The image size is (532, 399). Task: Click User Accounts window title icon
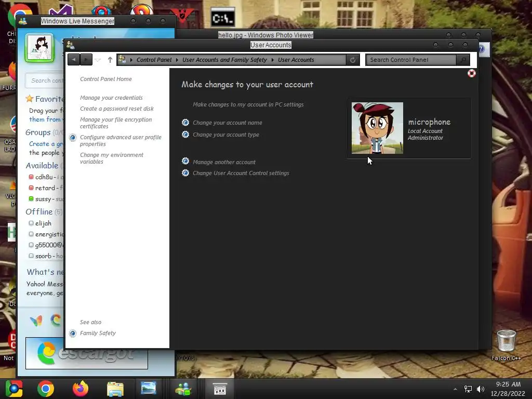tap(70, 45)
